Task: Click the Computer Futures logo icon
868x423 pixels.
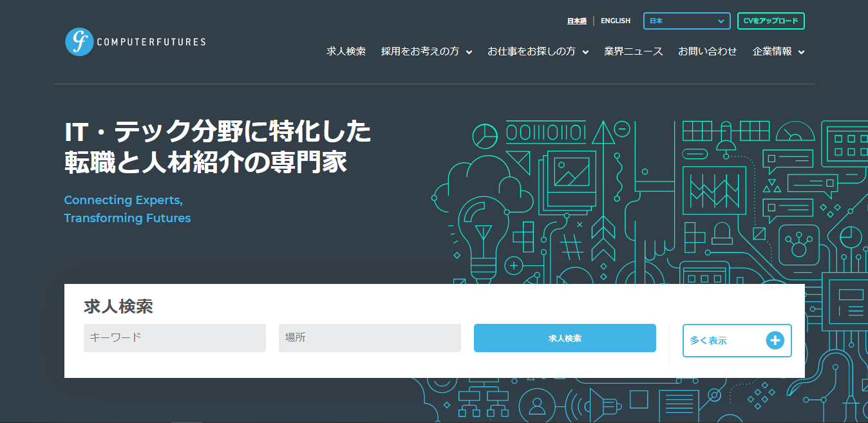Action: coord(79,41)
